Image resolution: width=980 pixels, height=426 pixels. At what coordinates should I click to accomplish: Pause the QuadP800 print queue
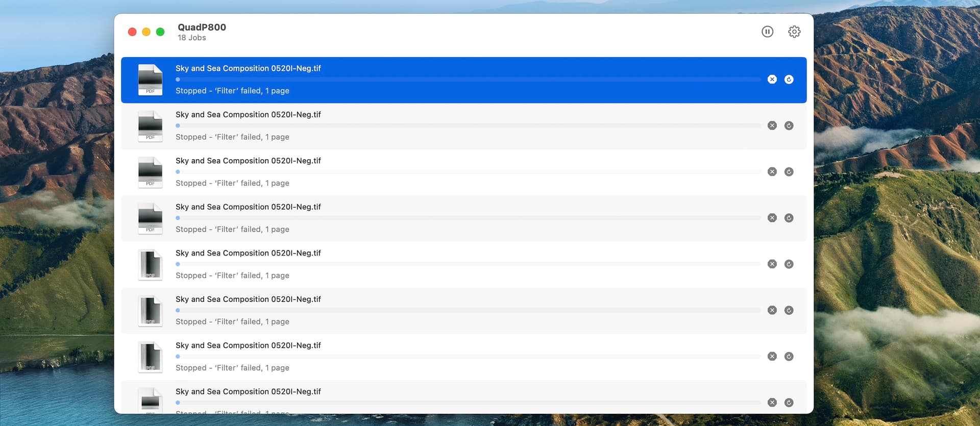(767, 32)
